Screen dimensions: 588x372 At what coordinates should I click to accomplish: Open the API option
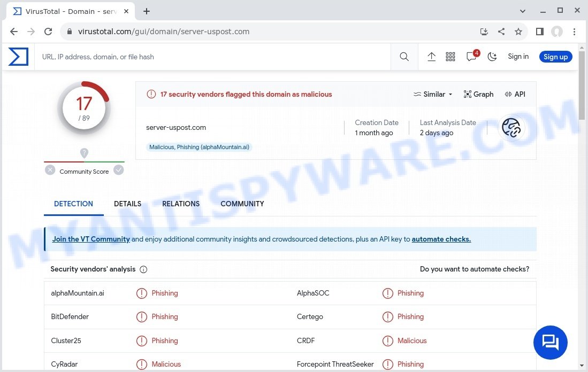515,95
